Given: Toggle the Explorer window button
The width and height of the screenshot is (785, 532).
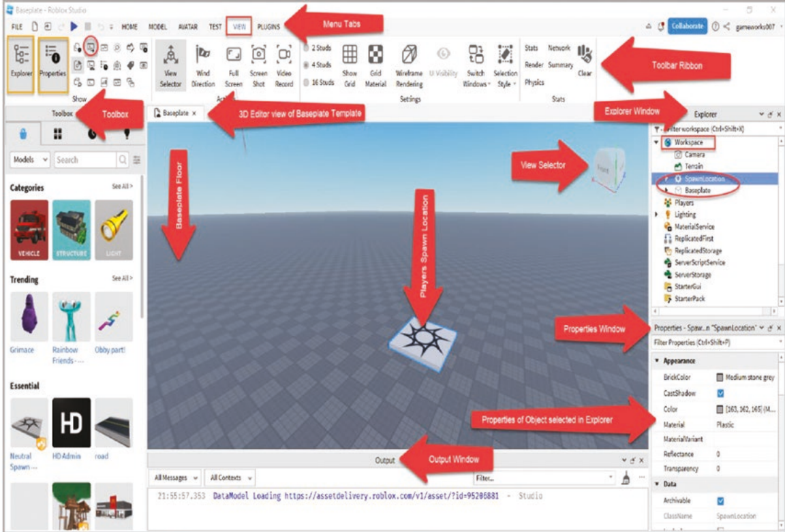Looking at the screenshot, I should pos(21,64).
